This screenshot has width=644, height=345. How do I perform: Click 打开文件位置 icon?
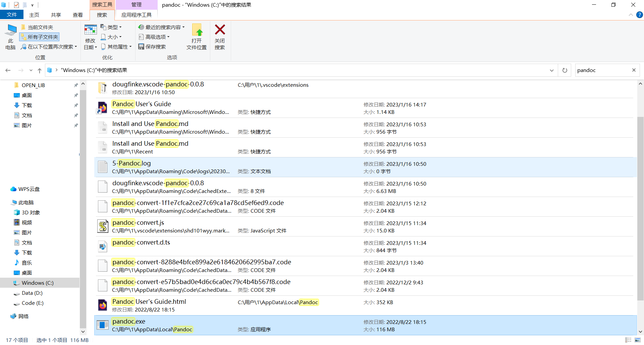point(197,37)
